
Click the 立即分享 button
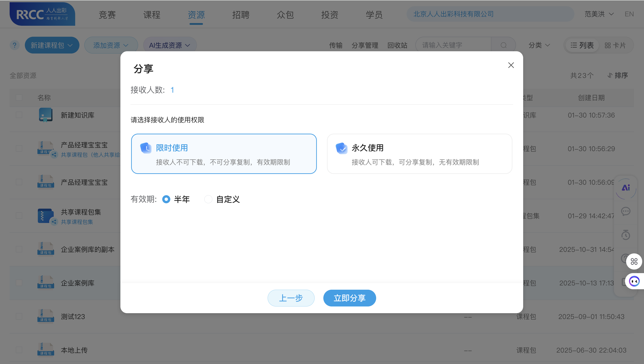click(350, 298)
